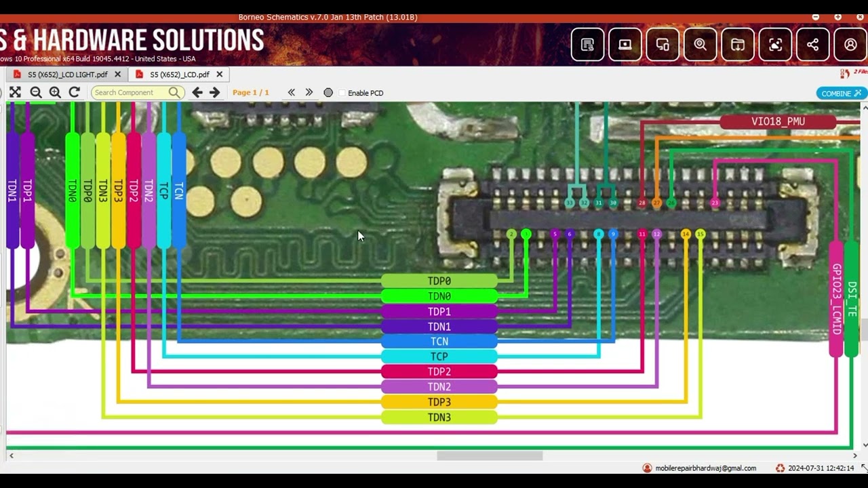Switch to S5 (X652)_LCD LIGHT.pdf tab
The image size is (868, 488).
click(68, 75)
